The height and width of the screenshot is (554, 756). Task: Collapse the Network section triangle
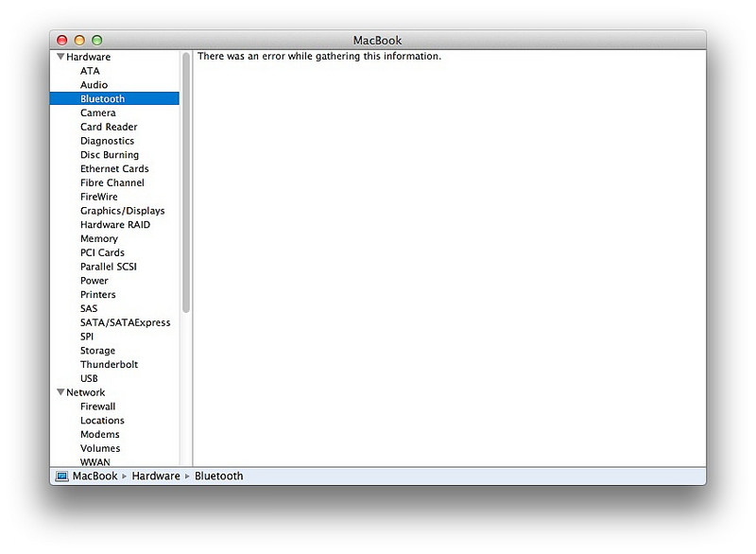(60, 392)
